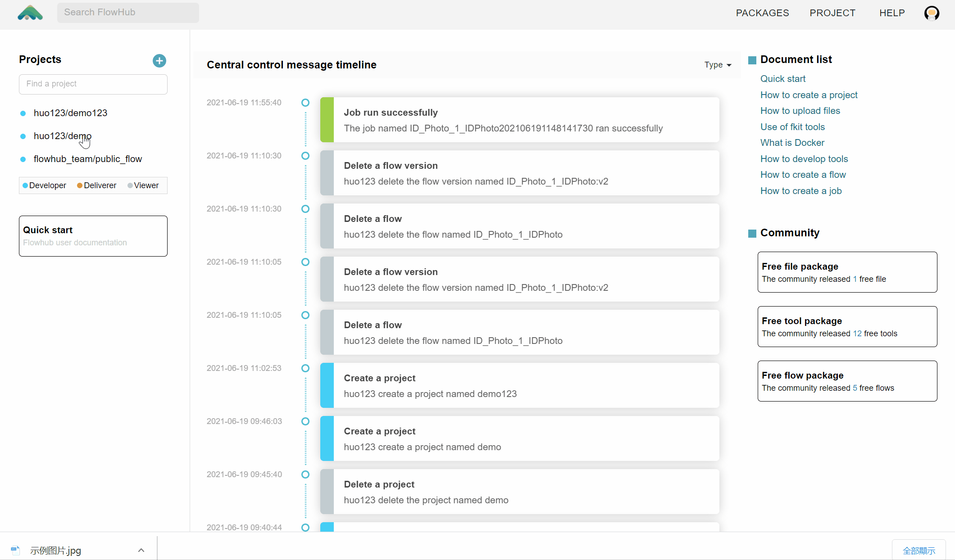The width and height of the screenshot is (955, 560).
Task: Click the Community section square icon
Action: coord(752,233)
